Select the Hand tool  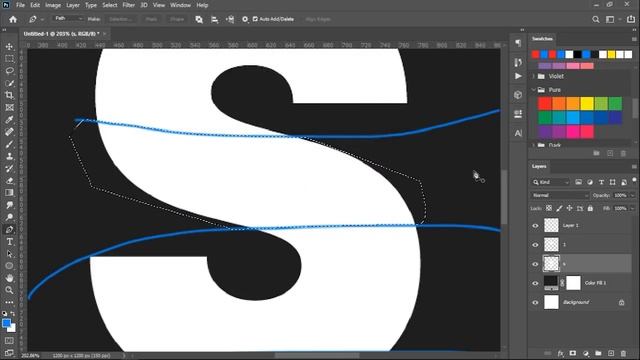[x=9, y=278]
